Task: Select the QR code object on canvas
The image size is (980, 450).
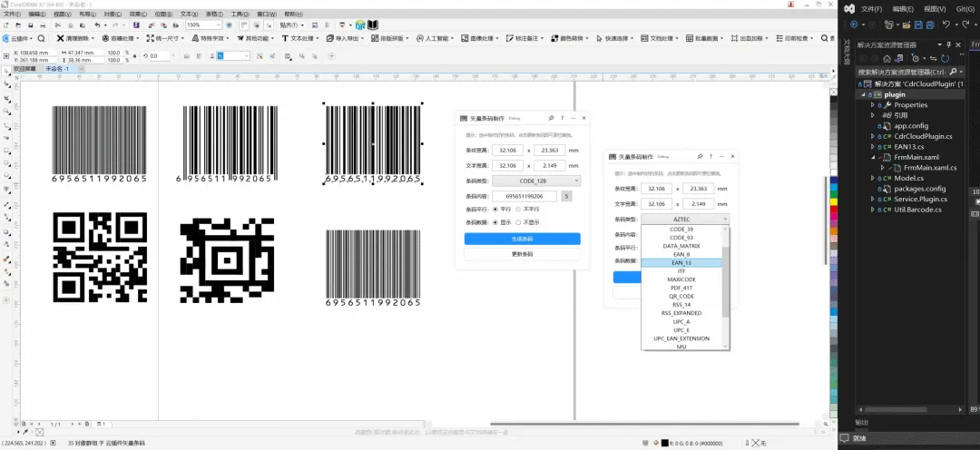Action: [x=100, y=257]
